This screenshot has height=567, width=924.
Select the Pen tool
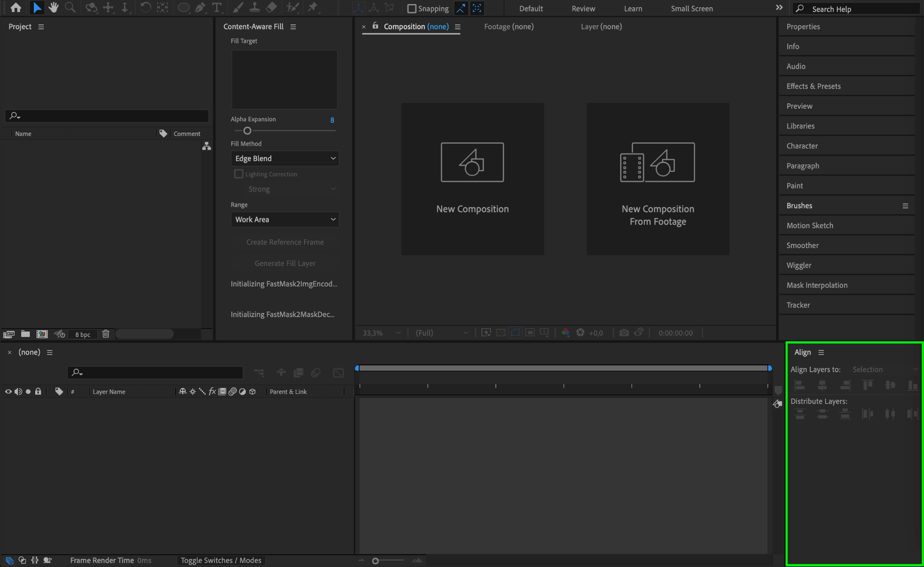tap(200, 8)
